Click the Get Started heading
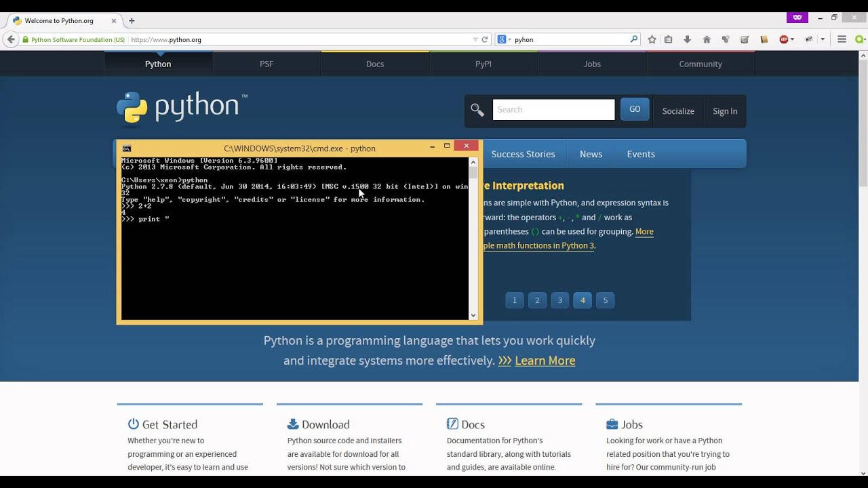Screen dimensions: 868x488 [170, 424]
